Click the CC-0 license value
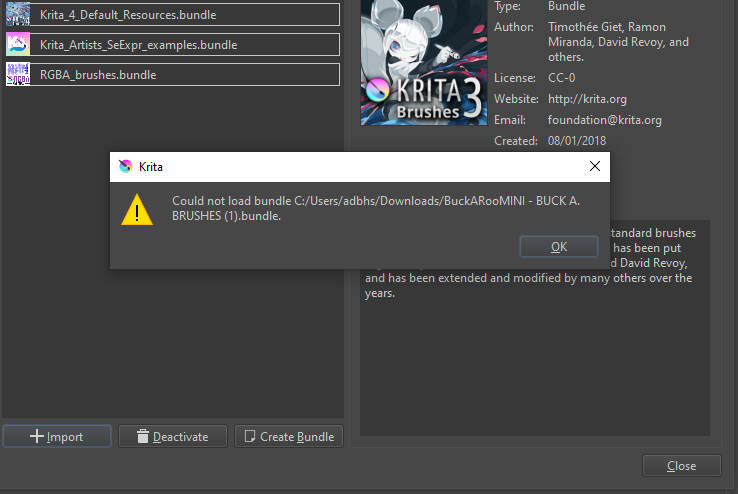The height and width of the screenshot is (494, 738). pyautogui.click(x=562, y=78)
